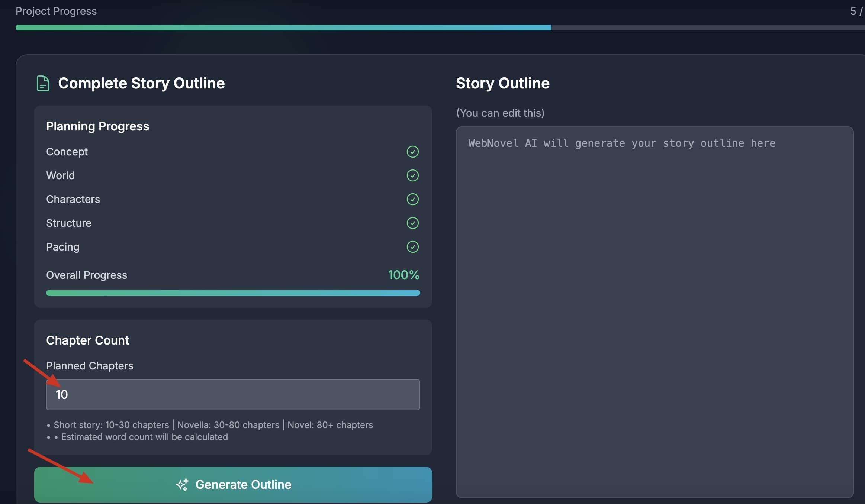Click the document icon beside Complete Story Outline
This screenshot has width=865, height=504.
(43, 83)
